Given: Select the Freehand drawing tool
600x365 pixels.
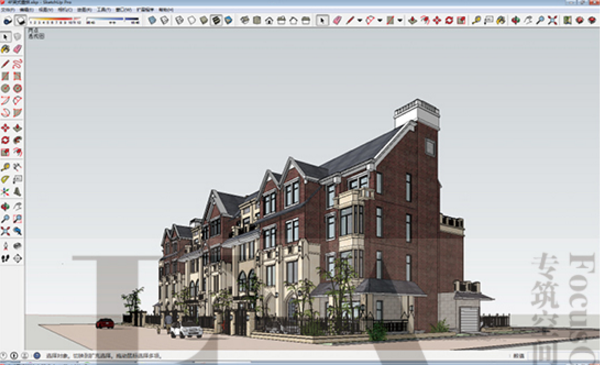Looking at the screenshot, I should (17, 64).
